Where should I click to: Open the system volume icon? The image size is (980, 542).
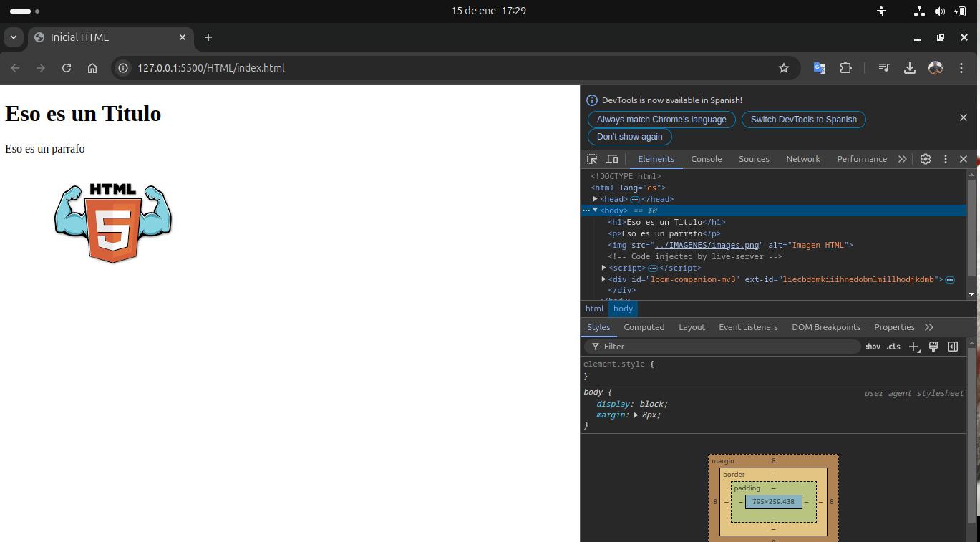[940, 11]
